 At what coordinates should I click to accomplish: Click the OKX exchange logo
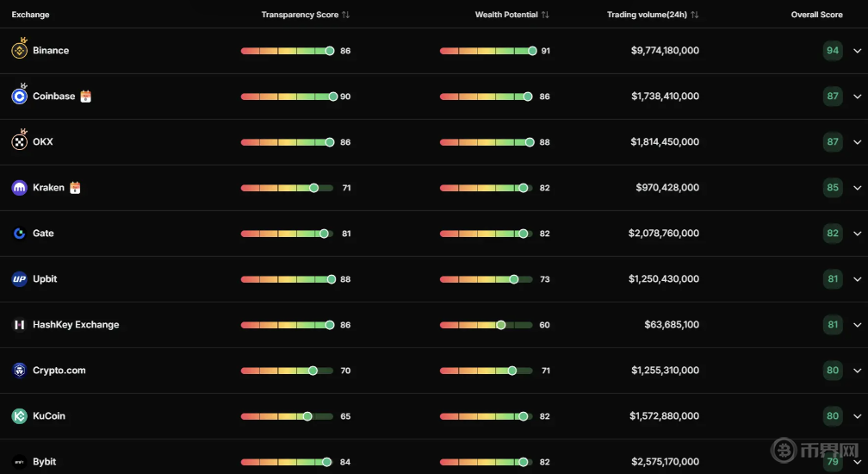click(x=19, y=142)
